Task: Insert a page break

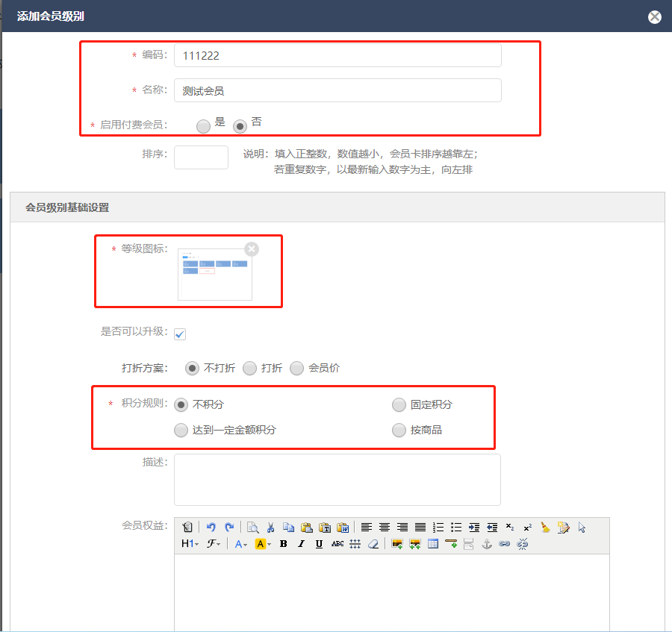Action: [x=468, y=544]
